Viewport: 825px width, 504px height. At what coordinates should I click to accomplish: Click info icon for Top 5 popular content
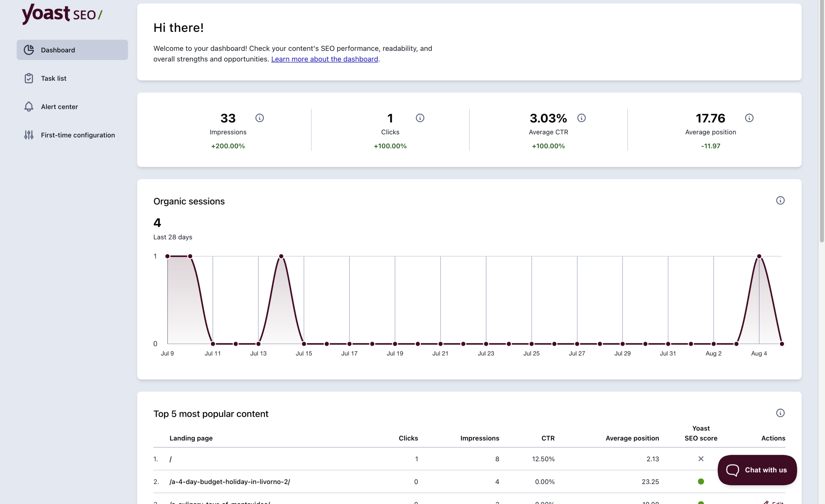(780, 413)
